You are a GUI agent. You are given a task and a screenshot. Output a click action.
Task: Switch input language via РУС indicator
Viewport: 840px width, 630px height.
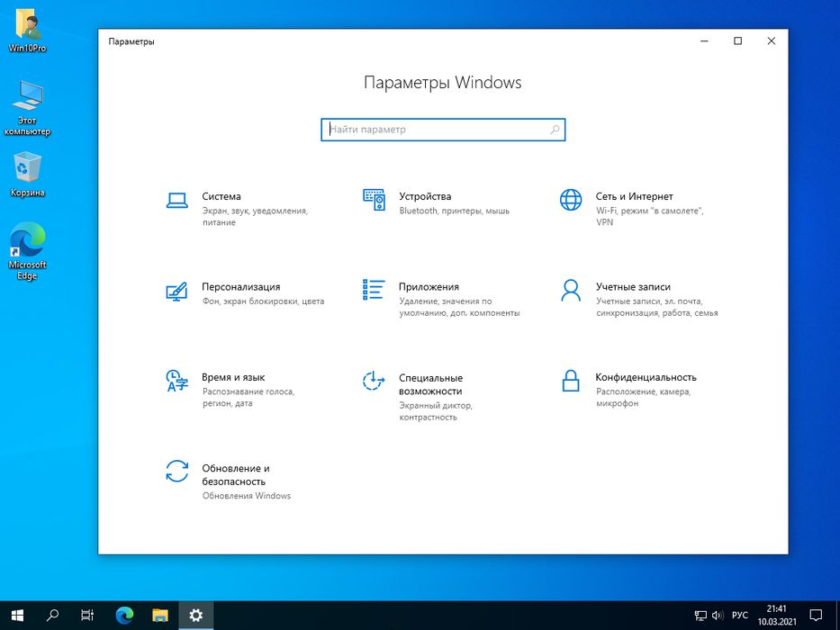[x=739, y=616]
